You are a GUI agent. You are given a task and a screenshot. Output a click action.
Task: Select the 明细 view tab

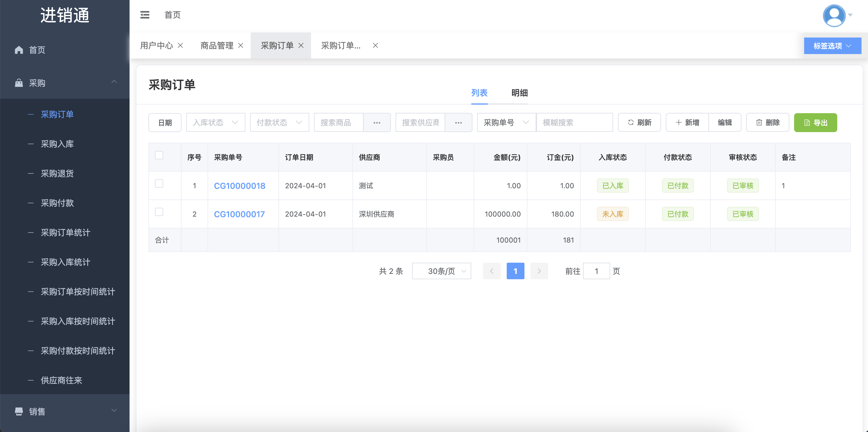[519, 93]
